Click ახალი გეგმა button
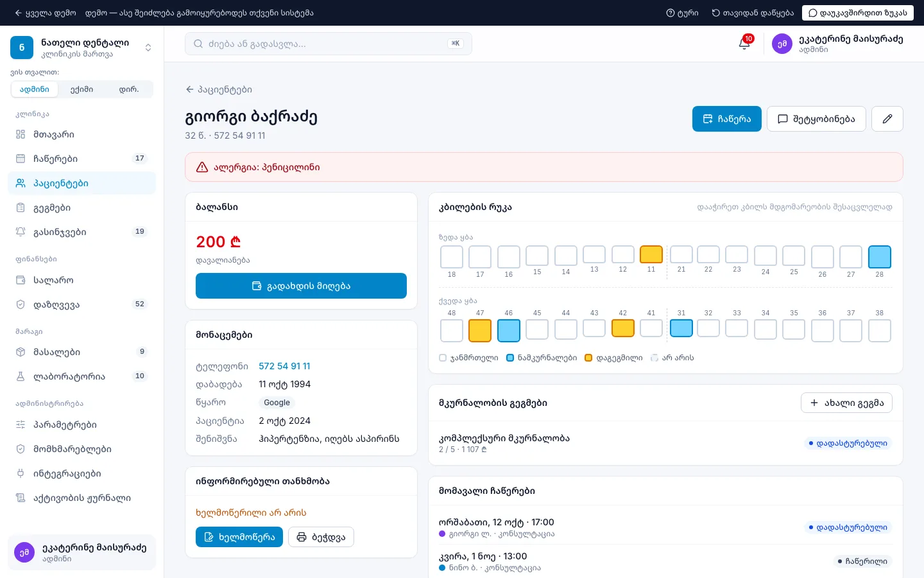This screenshot has width=924, height=578. (x=846, y=403)
